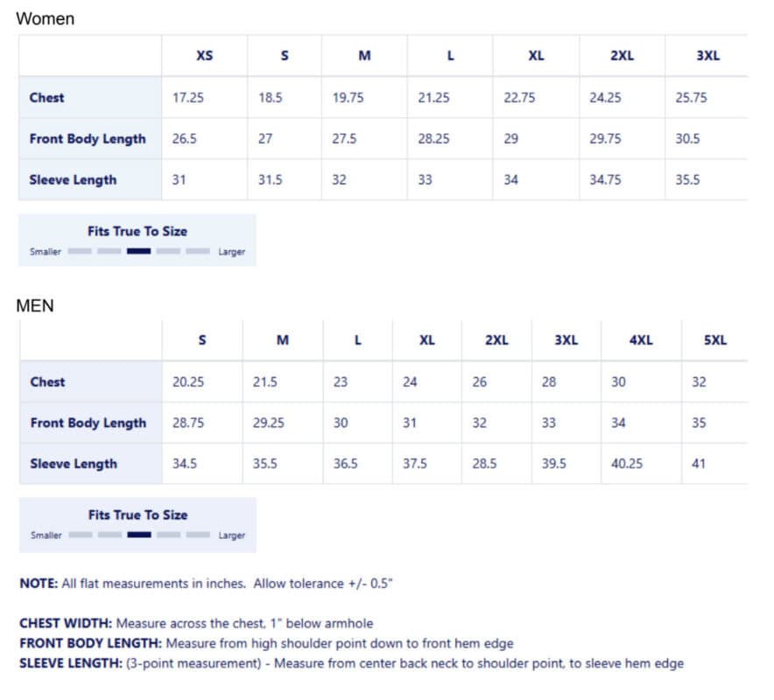This screenshot has height=700, width=774.
Task: Click Men's Front Body Length row label
Action: coord(88,423)
